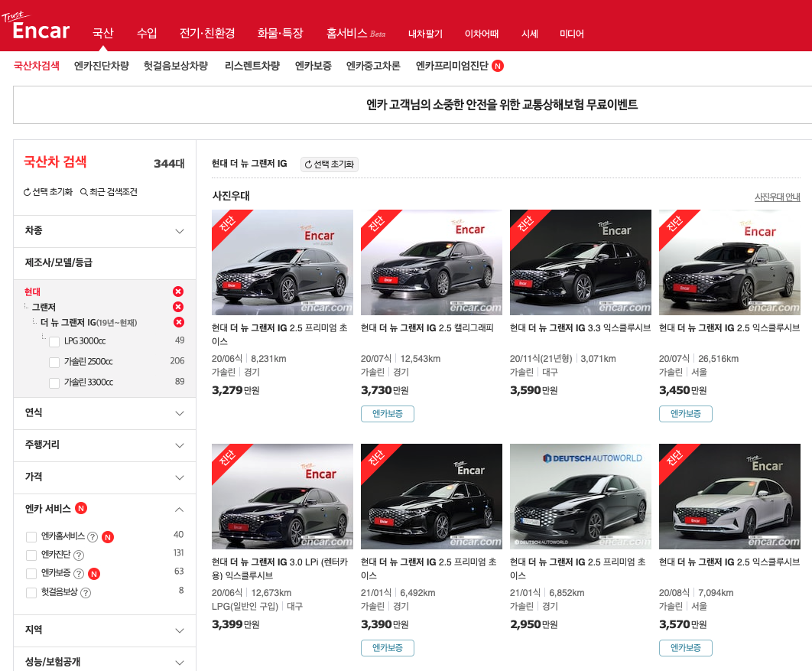Click 진단 ribbon on the 3,450만원 car
Screen dimensions: 812x671
[x=675, y=224]
